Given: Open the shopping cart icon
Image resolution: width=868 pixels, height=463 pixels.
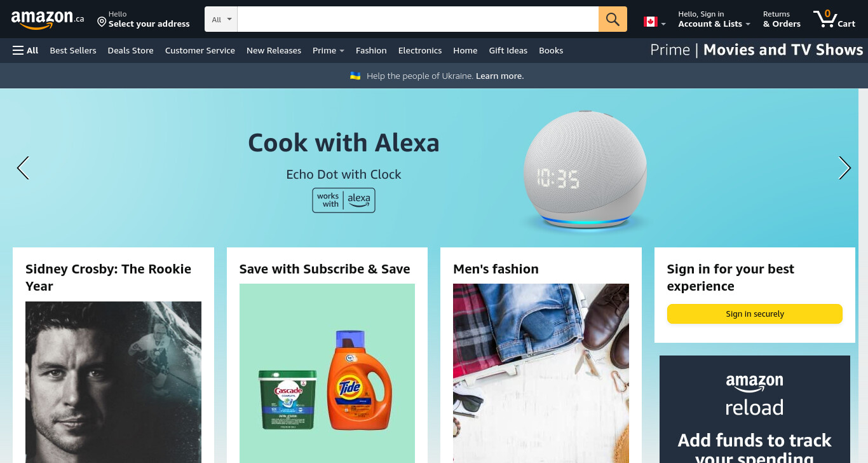Looking at the screenshot, I should click(x=834, y=19).
